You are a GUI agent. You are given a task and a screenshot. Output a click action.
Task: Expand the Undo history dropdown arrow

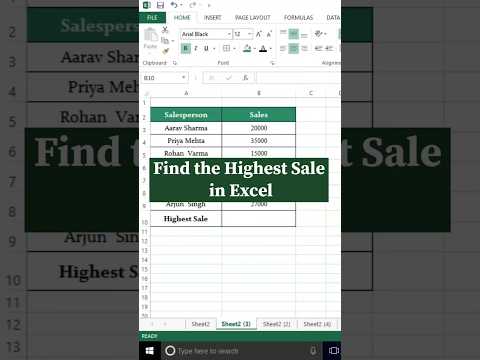pyautogui.click(x=181, y=5)
